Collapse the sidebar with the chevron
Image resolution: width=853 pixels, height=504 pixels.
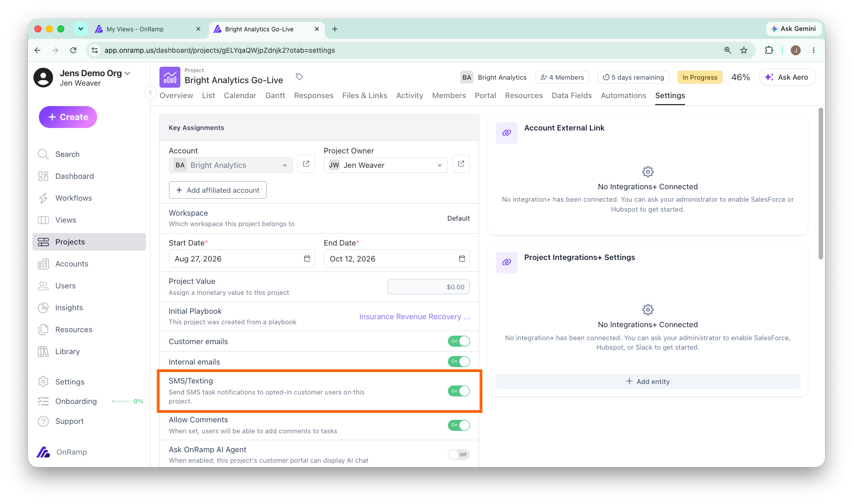(150, 92)
